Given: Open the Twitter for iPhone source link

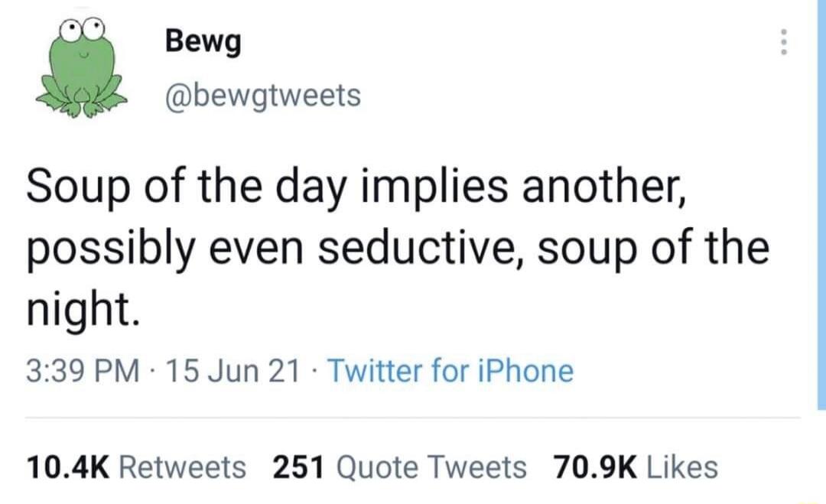Looking at the screenshot, I should point(453,370).
